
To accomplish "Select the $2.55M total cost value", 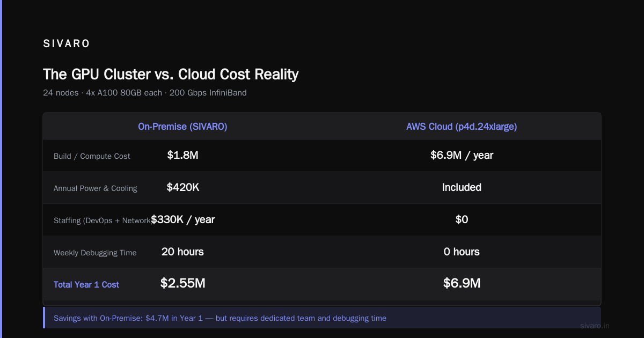I will tap(182, 283).
